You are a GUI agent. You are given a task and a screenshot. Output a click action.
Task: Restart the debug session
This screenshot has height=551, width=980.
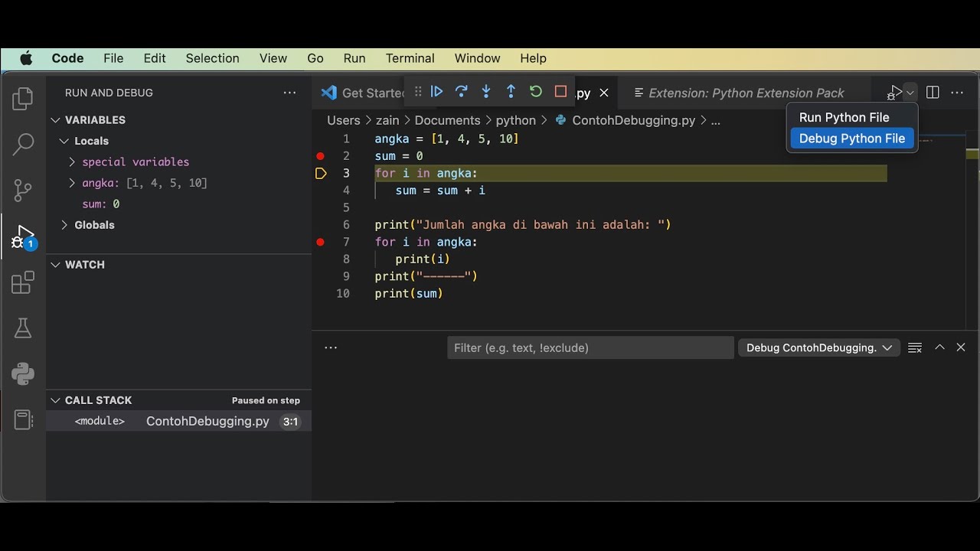click(x=536, y=92)
